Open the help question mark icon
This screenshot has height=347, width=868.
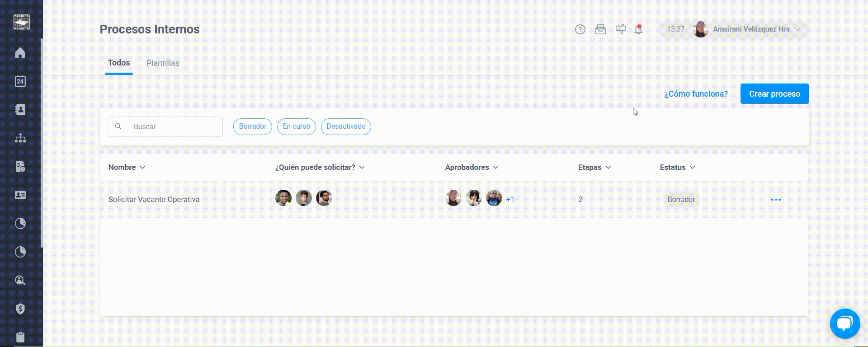[x=580, y=29]
